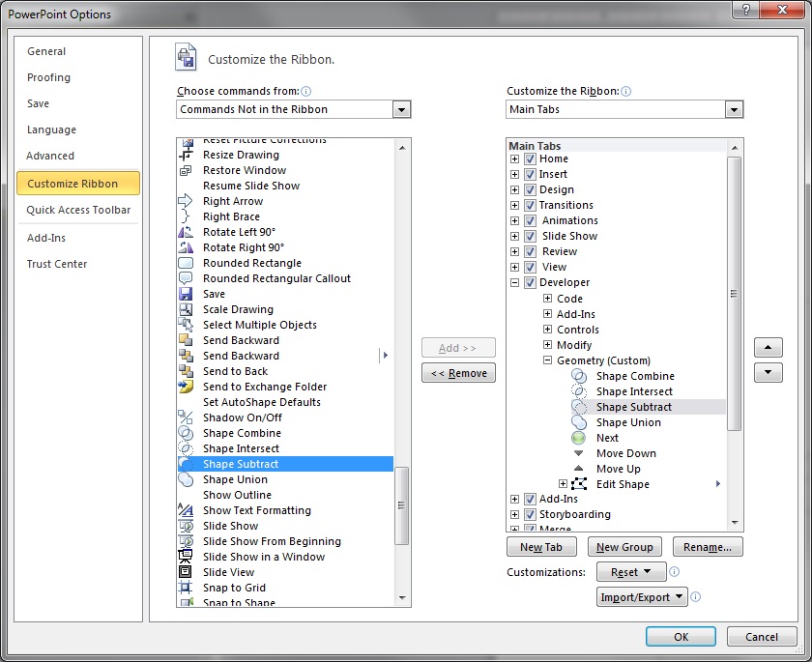Expand the Code group node

click(x=547, y=298)
